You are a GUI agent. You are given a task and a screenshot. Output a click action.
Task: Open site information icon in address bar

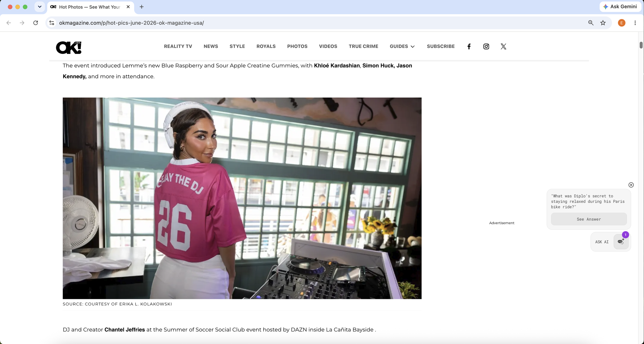point(52,23)
